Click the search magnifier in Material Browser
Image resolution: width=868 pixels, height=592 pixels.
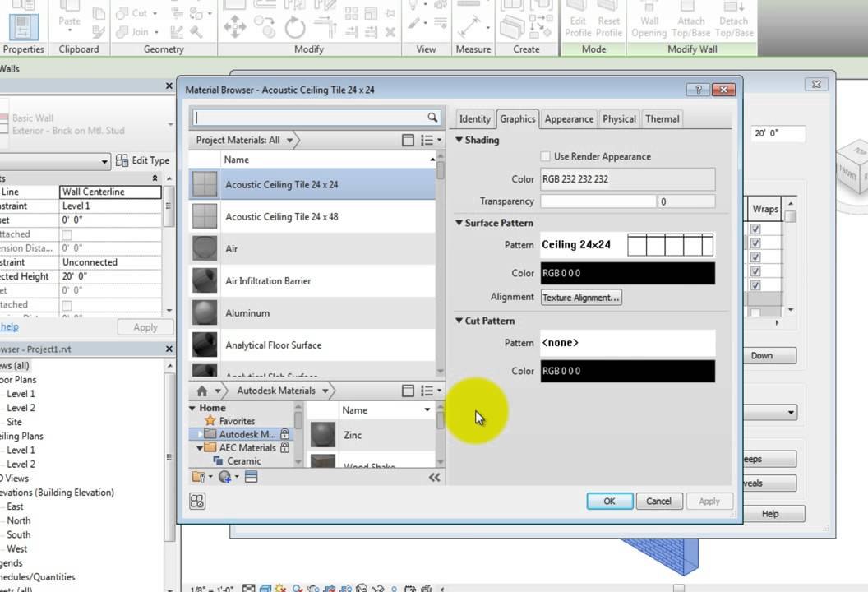(432, 118)
